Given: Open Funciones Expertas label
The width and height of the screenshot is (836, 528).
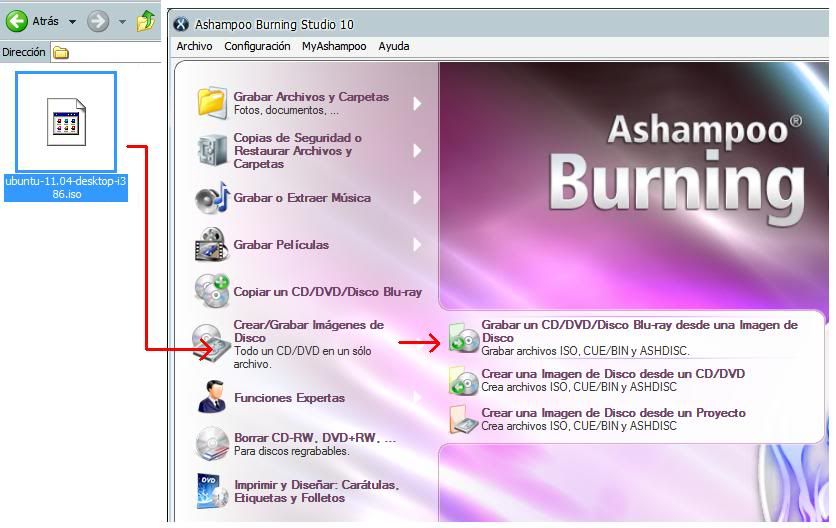Looking at the screenshot, I should tap(289, 398).
